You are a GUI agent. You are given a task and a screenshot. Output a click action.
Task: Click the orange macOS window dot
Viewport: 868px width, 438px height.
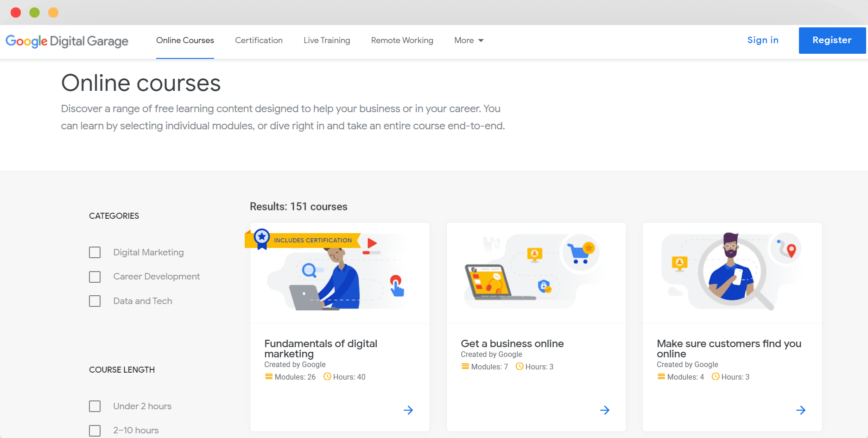pyautogui.click(x=53, y=13)
